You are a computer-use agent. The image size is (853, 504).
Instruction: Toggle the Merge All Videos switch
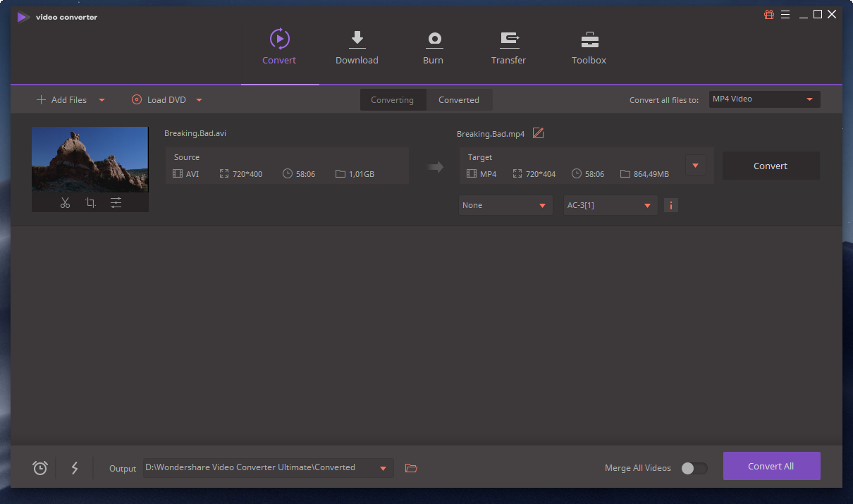point(694,468)
